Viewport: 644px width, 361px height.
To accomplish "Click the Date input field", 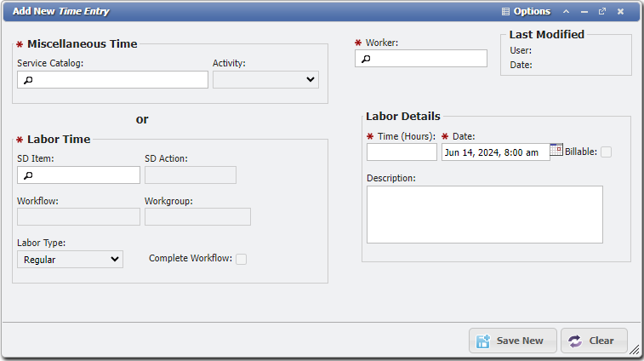I will click(x=495, y=152).
